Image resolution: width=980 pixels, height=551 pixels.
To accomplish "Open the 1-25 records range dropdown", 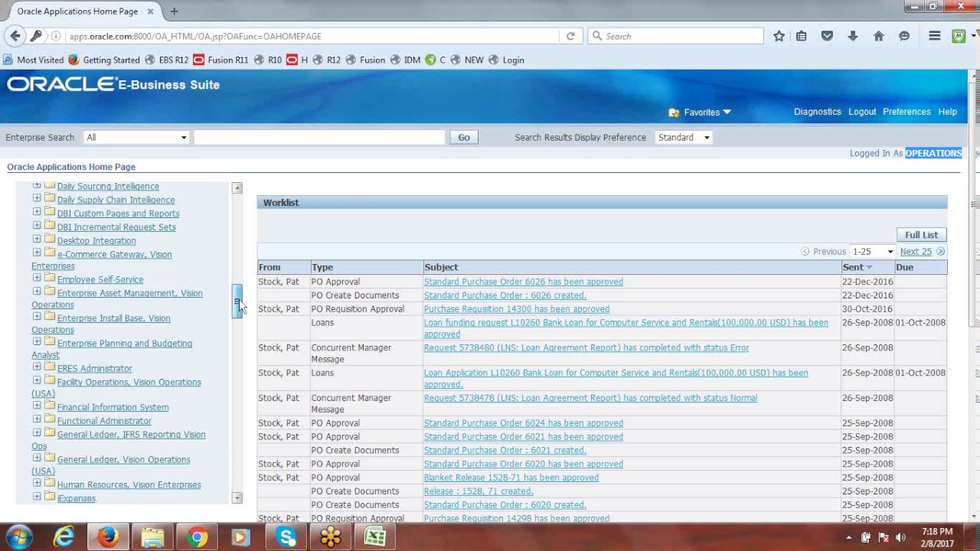I will [873, 252].
